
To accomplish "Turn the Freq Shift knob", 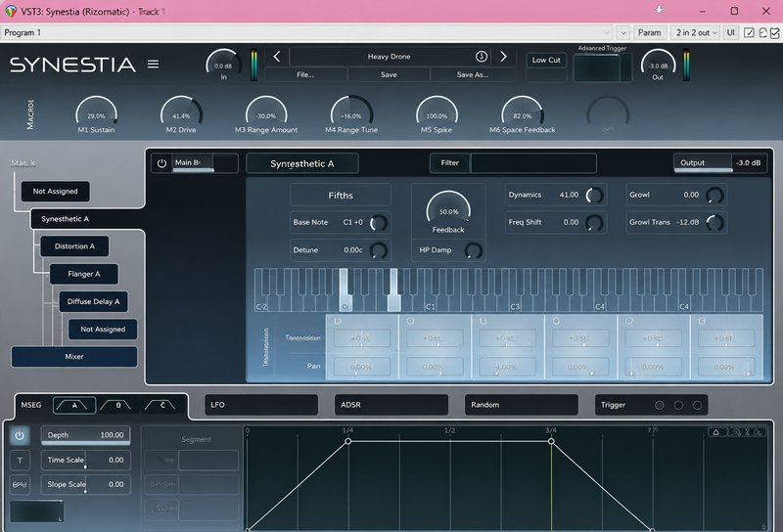I will 594,223.
